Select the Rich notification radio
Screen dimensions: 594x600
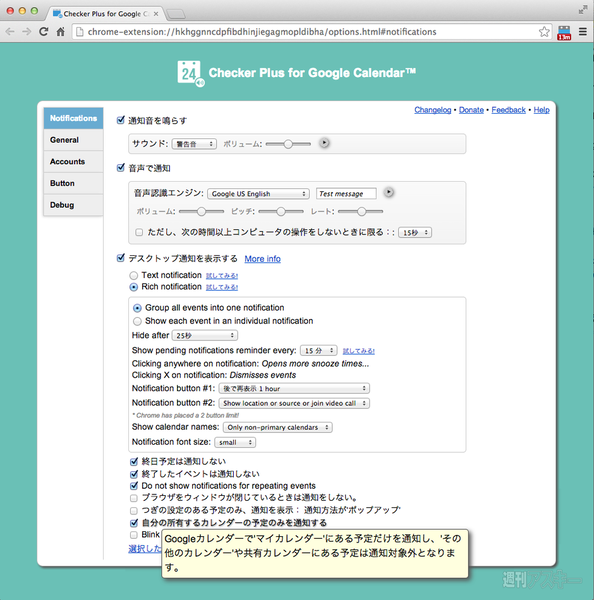[x=134, y=287]
